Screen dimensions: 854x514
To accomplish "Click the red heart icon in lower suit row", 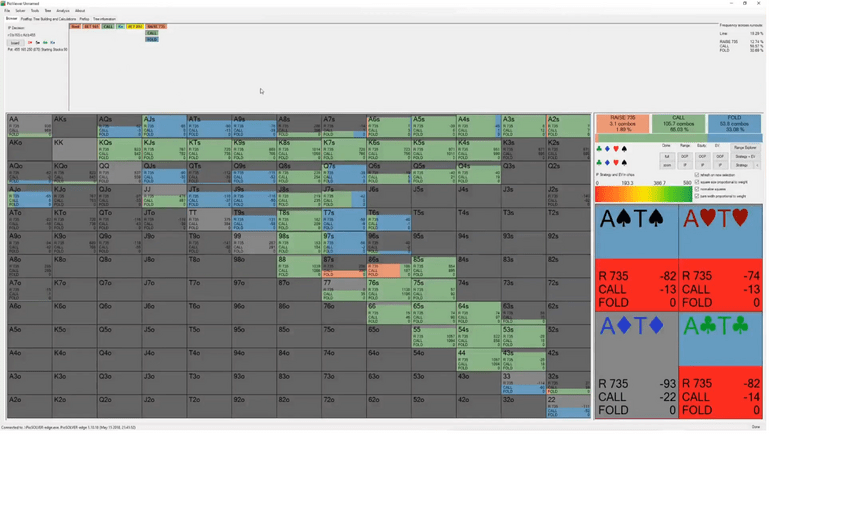I will (x=616, y=162).
